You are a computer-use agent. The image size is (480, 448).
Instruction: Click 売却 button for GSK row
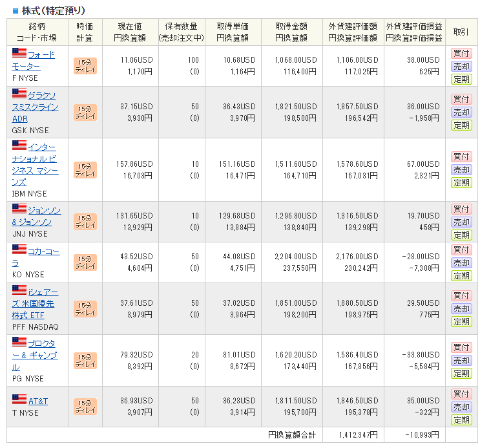pos(461,112)
